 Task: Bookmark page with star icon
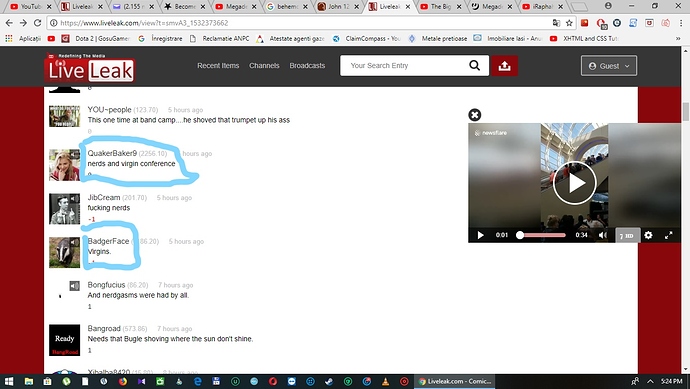point(569,23)
